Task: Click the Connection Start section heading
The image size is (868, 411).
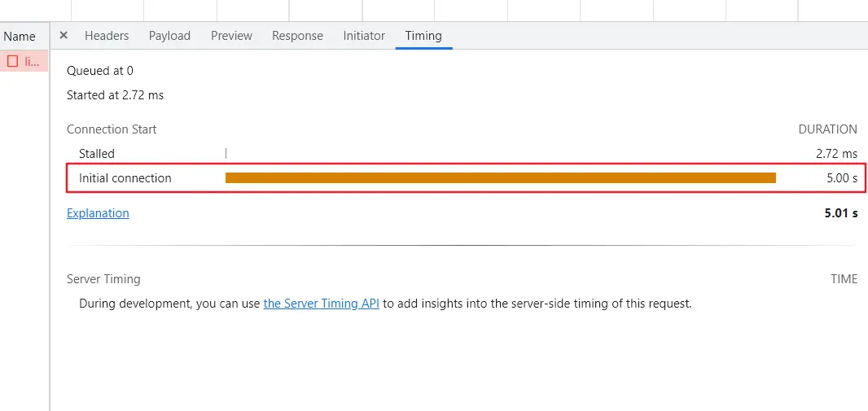Action: click(x=112, y=129)
